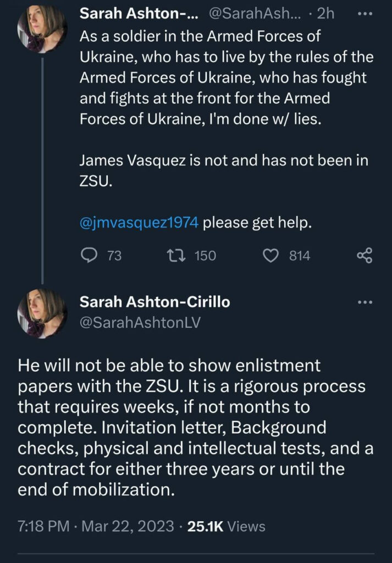Screen dimensions: 392x563
Task: Click the 150 retweet count
Action: point(205,256)
